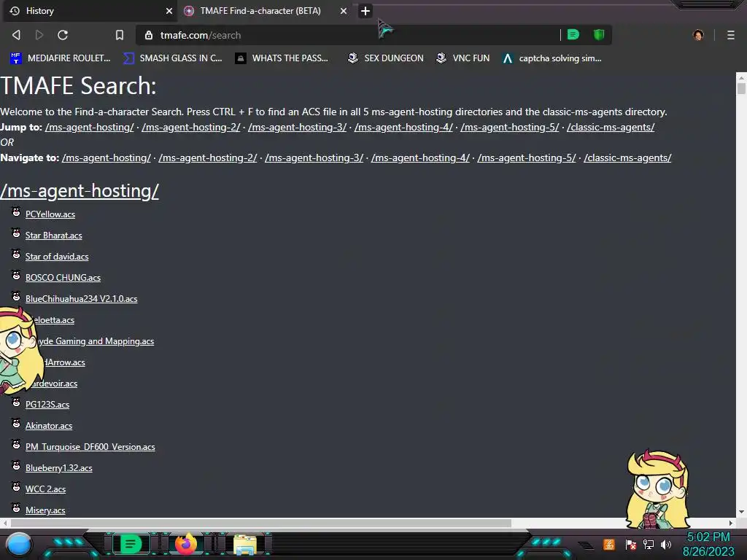Reload the tmafe.com page

coord(63,35)
